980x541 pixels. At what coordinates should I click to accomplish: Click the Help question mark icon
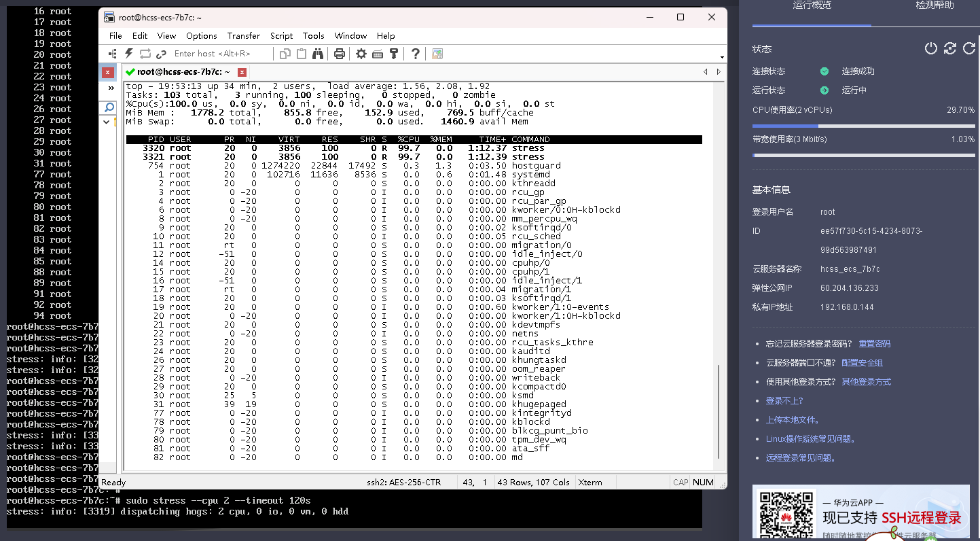[x=415, y=54]
